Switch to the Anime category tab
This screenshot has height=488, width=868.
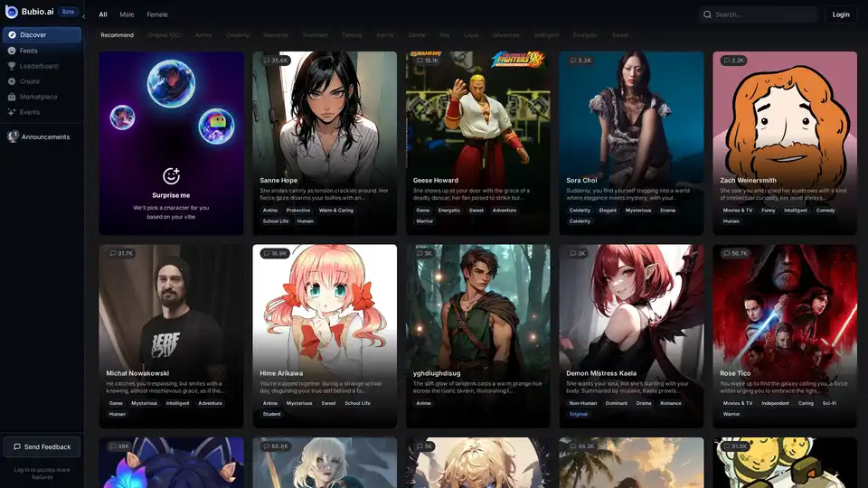(203, 35)
